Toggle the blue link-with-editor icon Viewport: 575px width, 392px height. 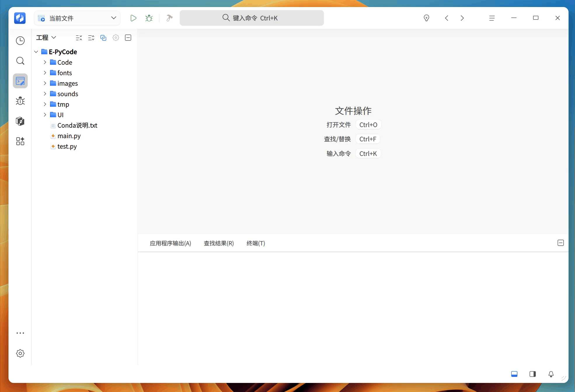103,38
